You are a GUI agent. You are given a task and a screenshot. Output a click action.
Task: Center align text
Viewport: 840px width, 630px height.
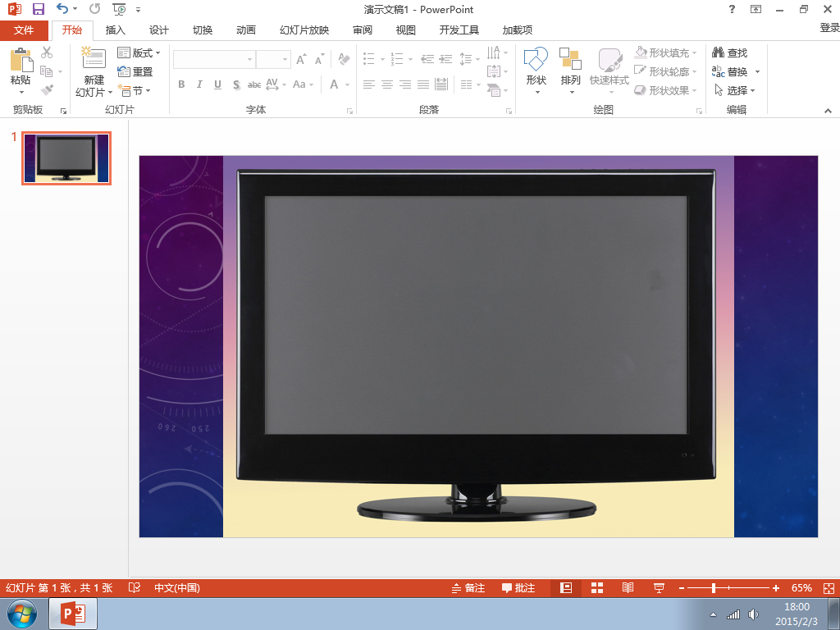coord(387,84)
